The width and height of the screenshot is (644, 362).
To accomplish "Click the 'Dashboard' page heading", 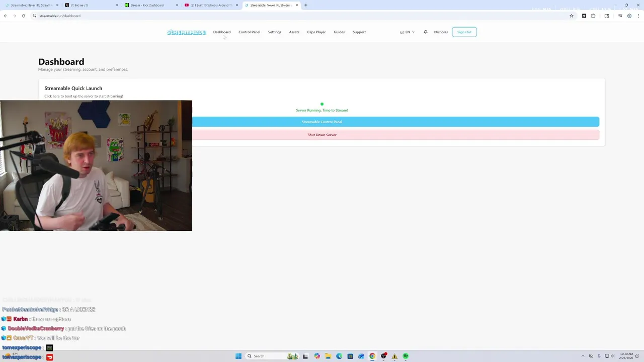I will pyautogui.click(x=61, y=62).
